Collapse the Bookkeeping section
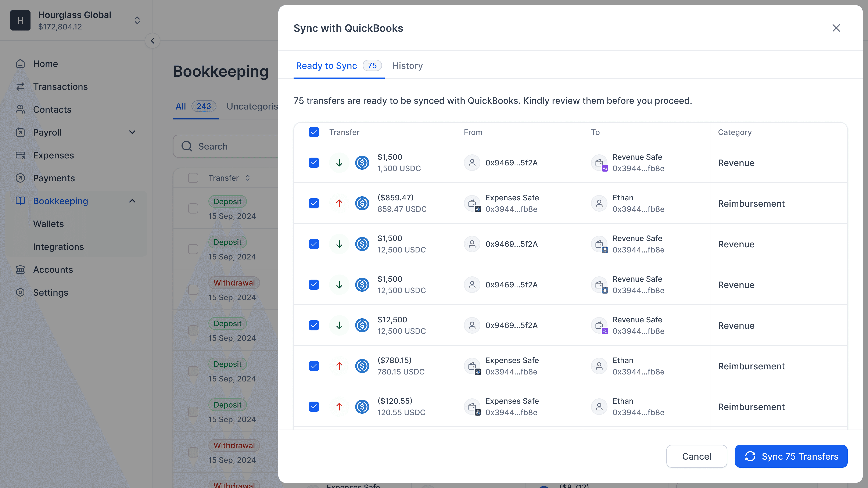The width and height of the screenshot is (868, 488). (x=132, y=201)
